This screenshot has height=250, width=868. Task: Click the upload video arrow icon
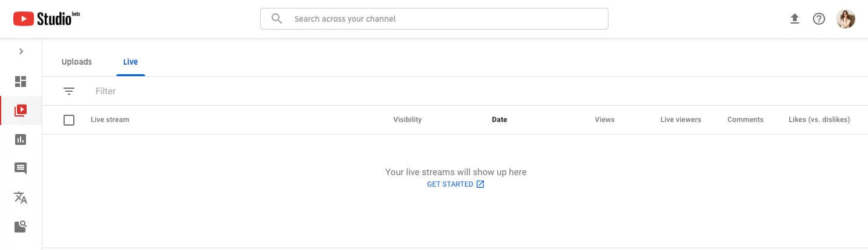[795, 19]
